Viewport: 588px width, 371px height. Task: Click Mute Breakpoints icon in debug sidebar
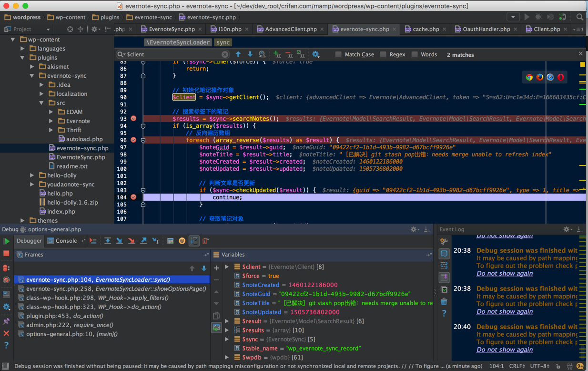tap(6, 280)
